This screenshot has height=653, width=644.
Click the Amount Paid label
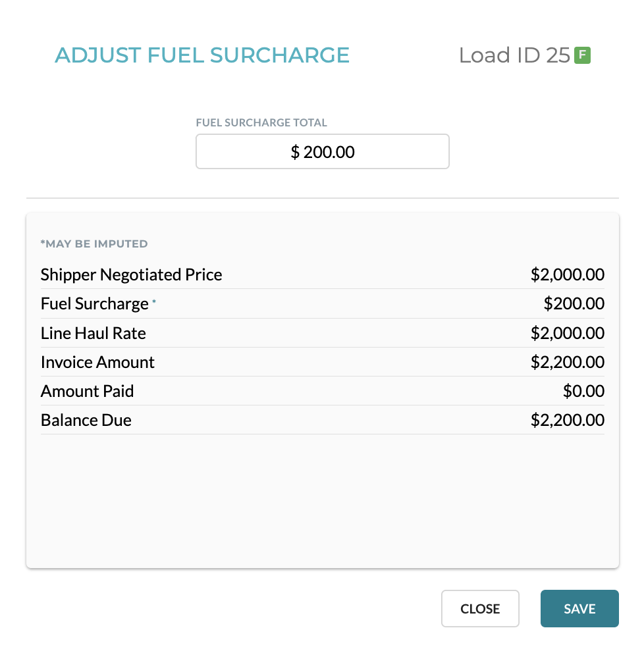coord(87,391)
